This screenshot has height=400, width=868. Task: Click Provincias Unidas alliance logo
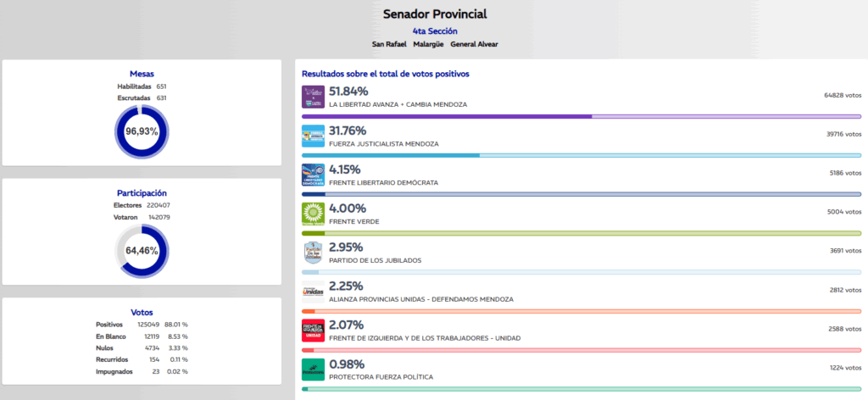[314, 292]
